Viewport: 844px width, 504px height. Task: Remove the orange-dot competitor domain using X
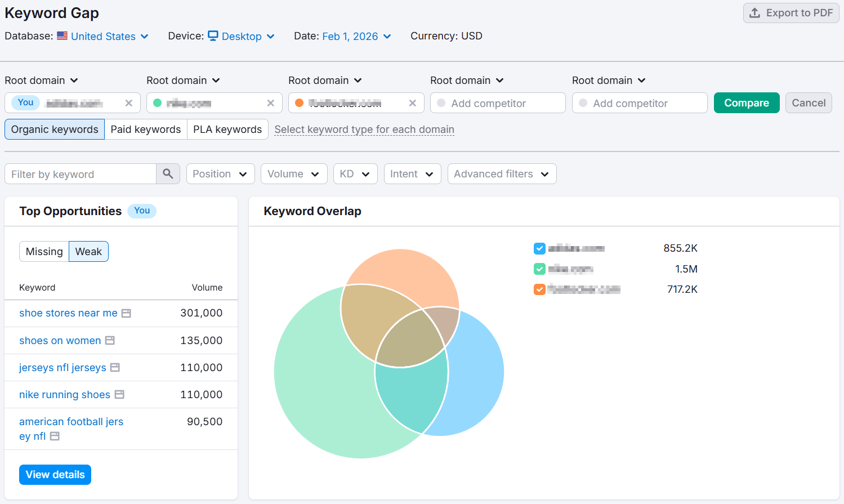413,103
